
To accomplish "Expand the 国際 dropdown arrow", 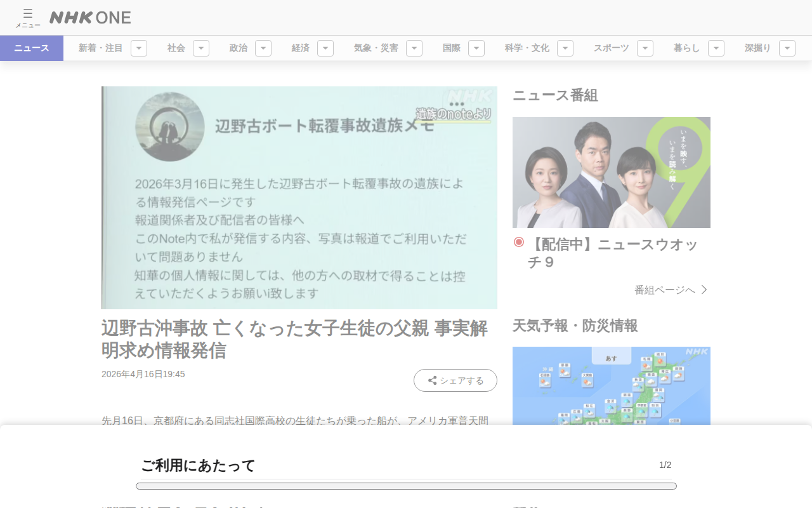I will (x=476, y=48).
